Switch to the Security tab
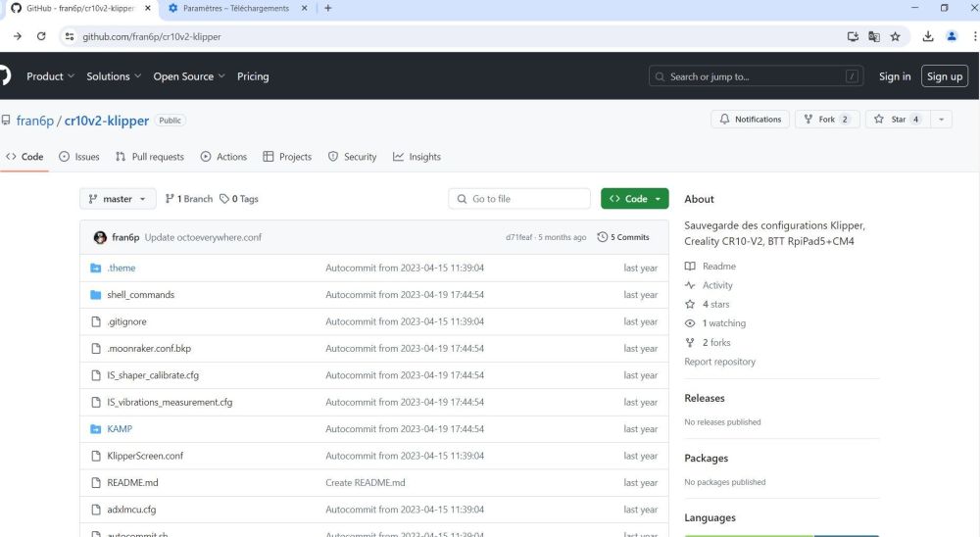Image resolution: width=980 pixels, height=537 pixels. (352, 157)
